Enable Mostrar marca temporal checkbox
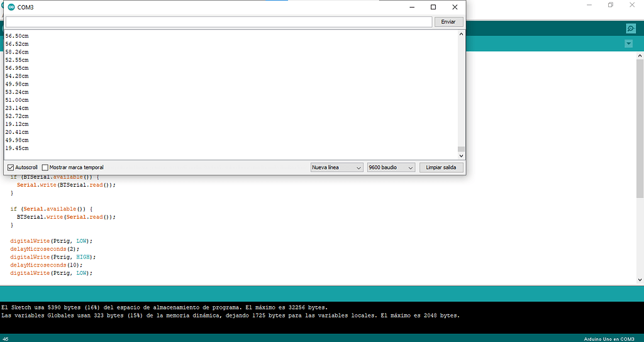 pyautogui.click(x=45, y=168)
